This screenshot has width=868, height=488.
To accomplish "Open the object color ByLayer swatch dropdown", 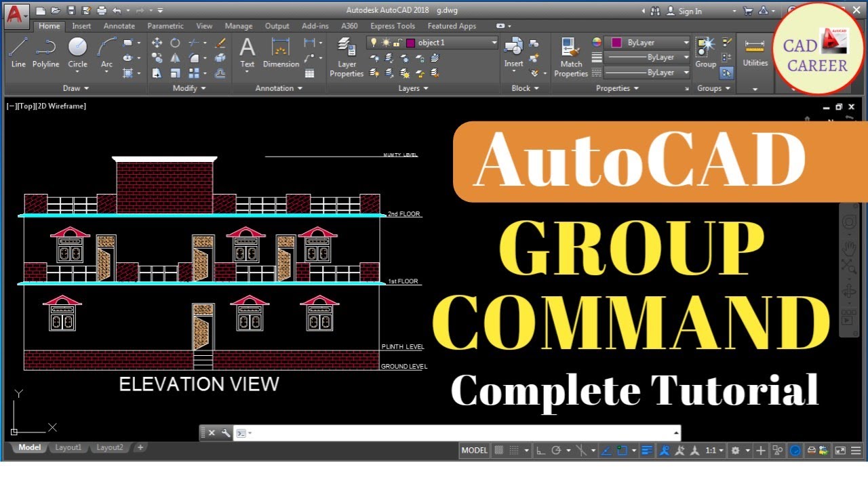I will [648, 43].
